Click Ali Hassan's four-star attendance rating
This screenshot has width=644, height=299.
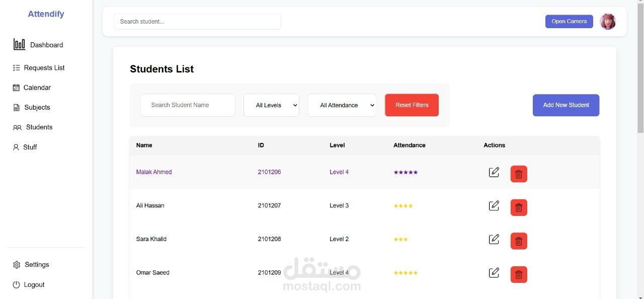[403, 206]
